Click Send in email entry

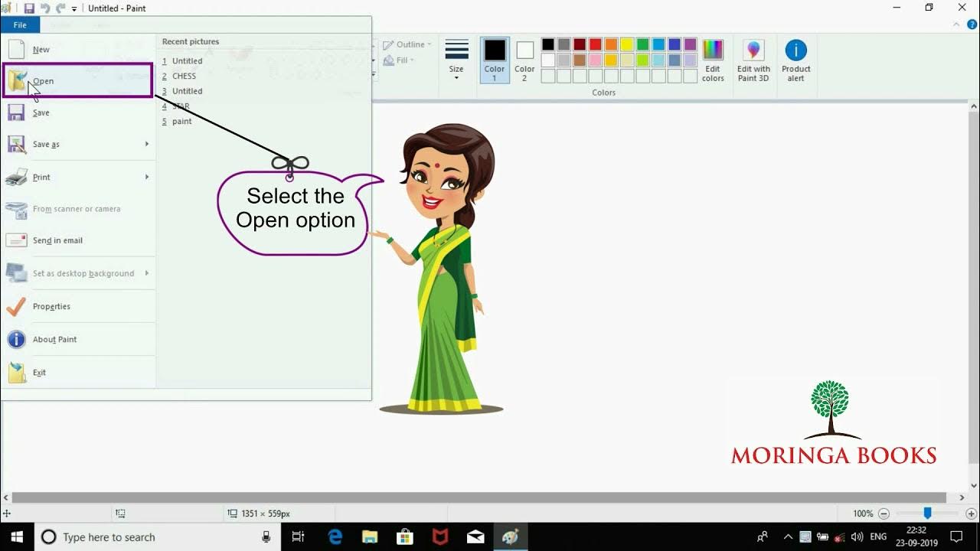pos(78,240)
